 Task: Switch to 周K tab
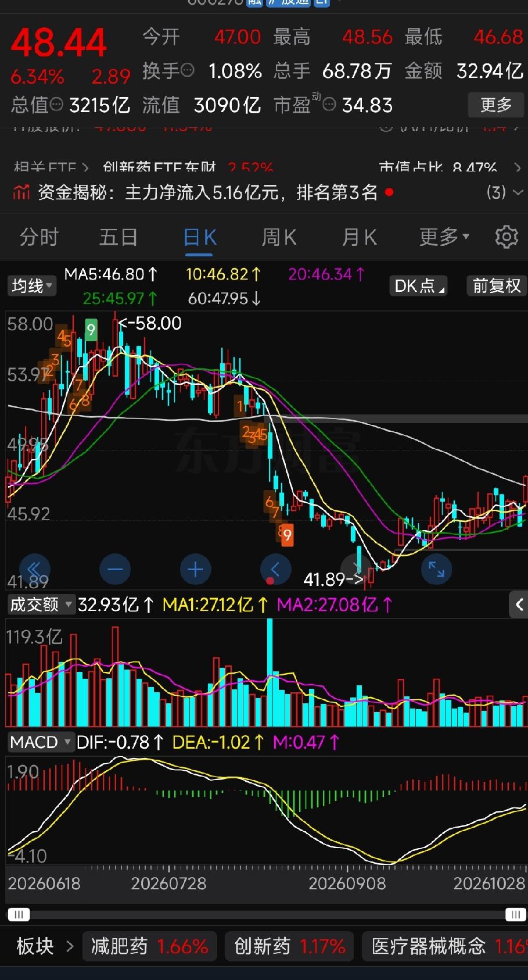click(279, 237)
